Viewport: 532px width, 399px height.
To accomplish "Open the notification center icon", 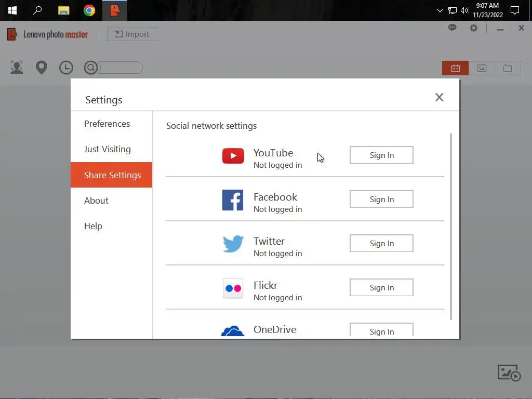I will click(x=515, y=10).
